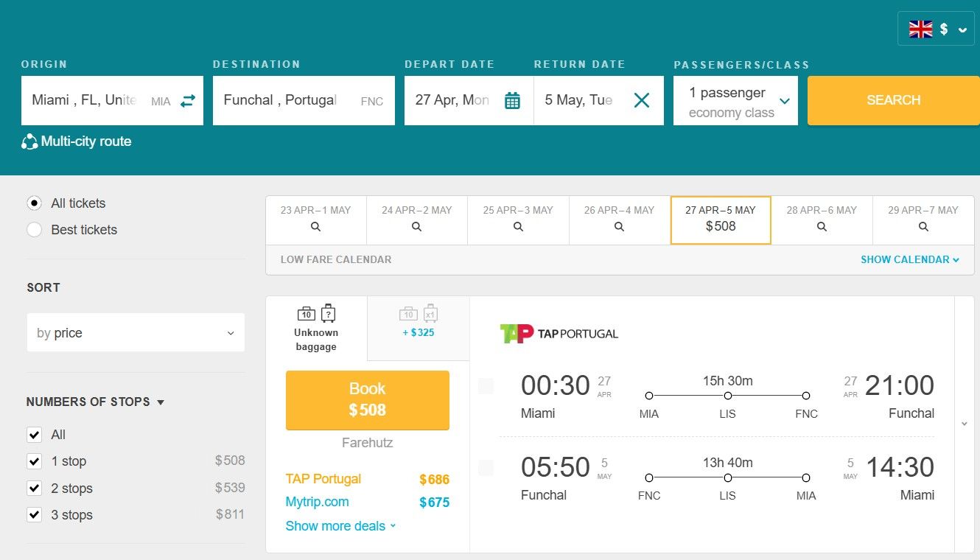This screenshot has width=980, height=560.
Task: Search fares for 23 Apr–1 May
Action: point(315,227)
